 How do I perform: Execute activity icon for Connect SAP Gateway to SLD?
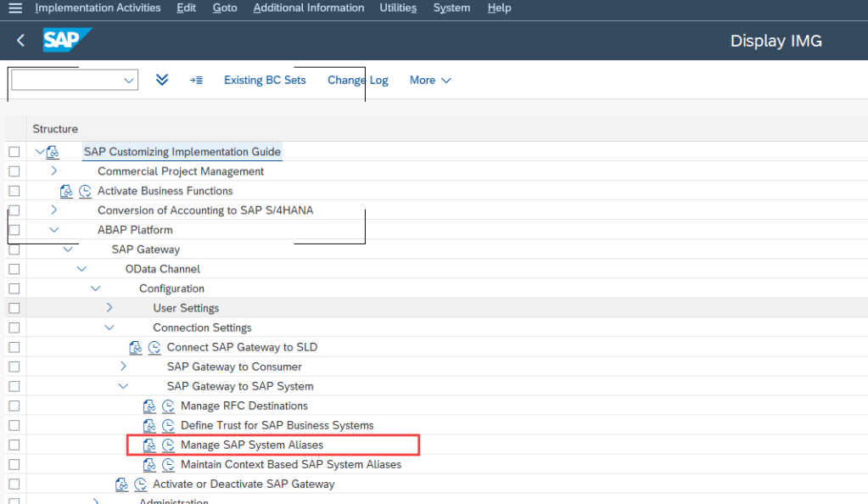click(154, 347)
